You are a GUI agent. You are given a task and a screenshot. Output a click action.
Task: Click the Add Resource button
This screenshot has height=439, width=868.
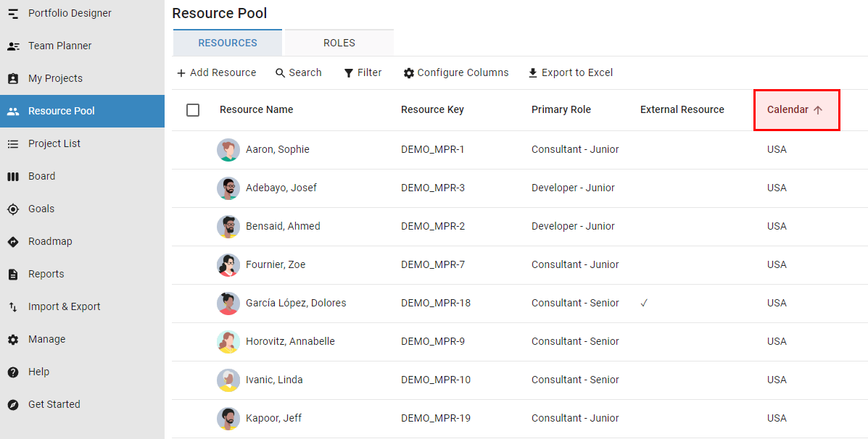pyautogui.click(x=216, y=73)
